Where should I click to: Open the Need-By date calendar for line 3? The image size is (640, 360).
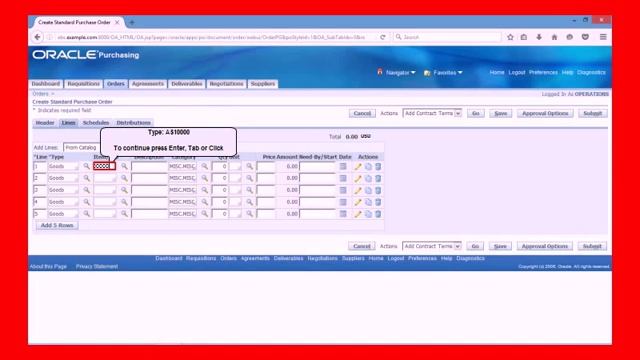click(343, 190)
